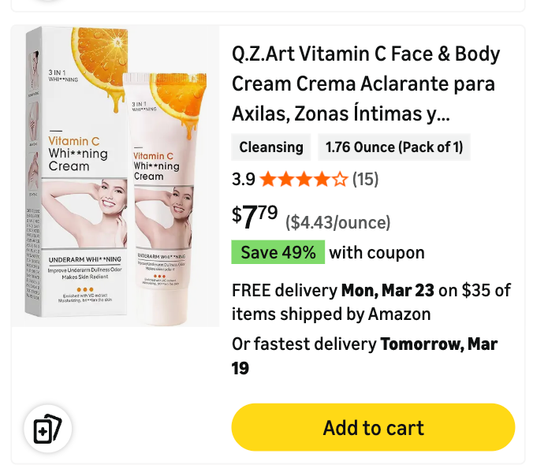The width and height of the screenshot is (533, 476).
Task: Click the empty fifth rating star
Action: tap(340, 179)
